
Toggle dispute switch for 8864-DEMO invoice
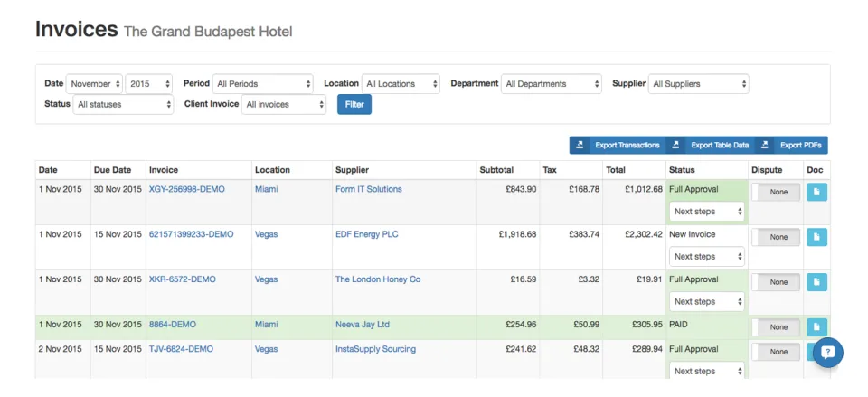[x=776, y=327]
